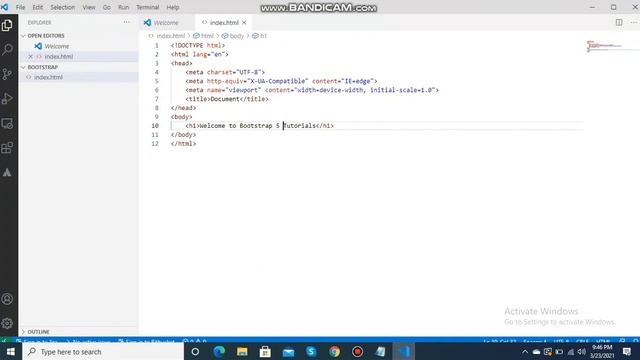Open the notification center icon
The image size is (640, 360).
point(627,351)
